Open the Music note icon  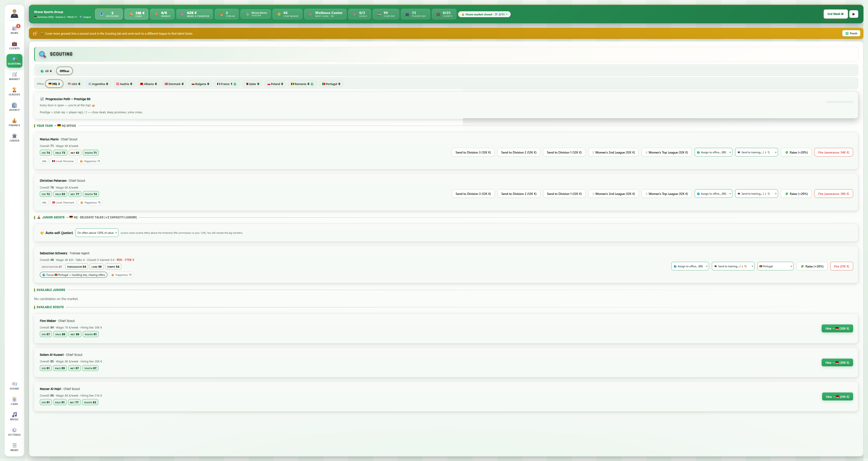(x=14, y=416)
